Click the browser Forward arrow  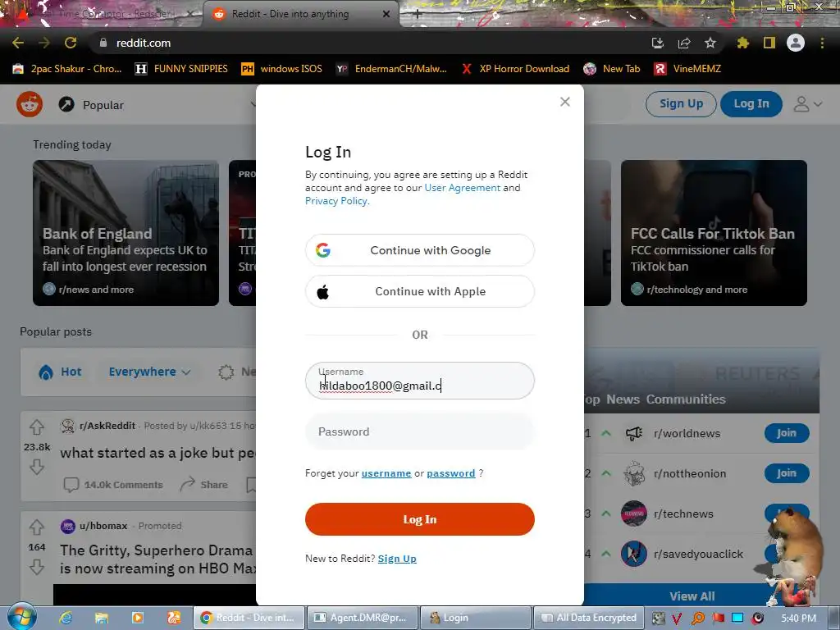(x=44, y=43)
